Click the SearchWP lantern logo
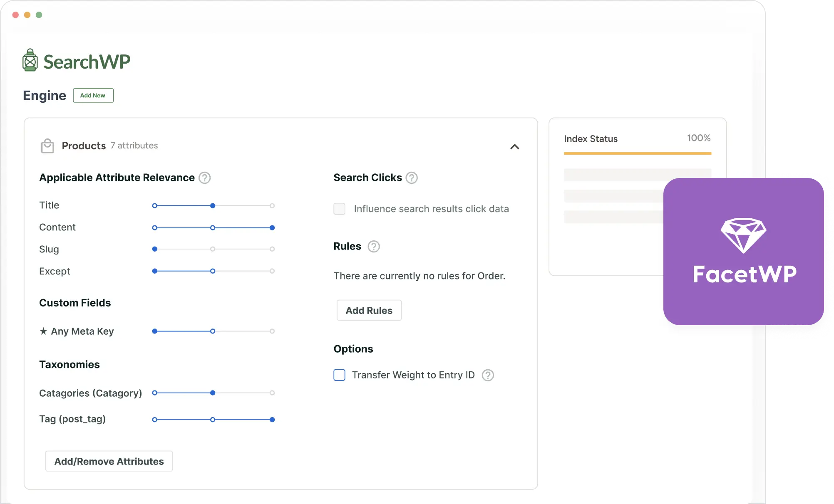The height and width of the screenshot is (504, 834). click(x=30, y=59)
